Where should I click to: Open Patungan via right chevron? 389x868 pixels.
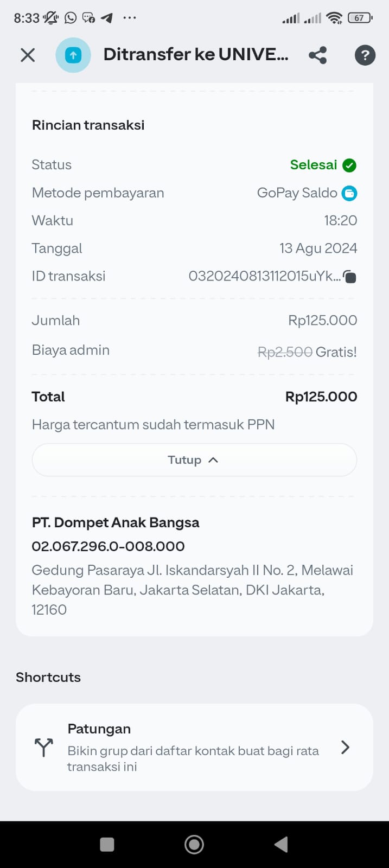(x=345, y=748)
